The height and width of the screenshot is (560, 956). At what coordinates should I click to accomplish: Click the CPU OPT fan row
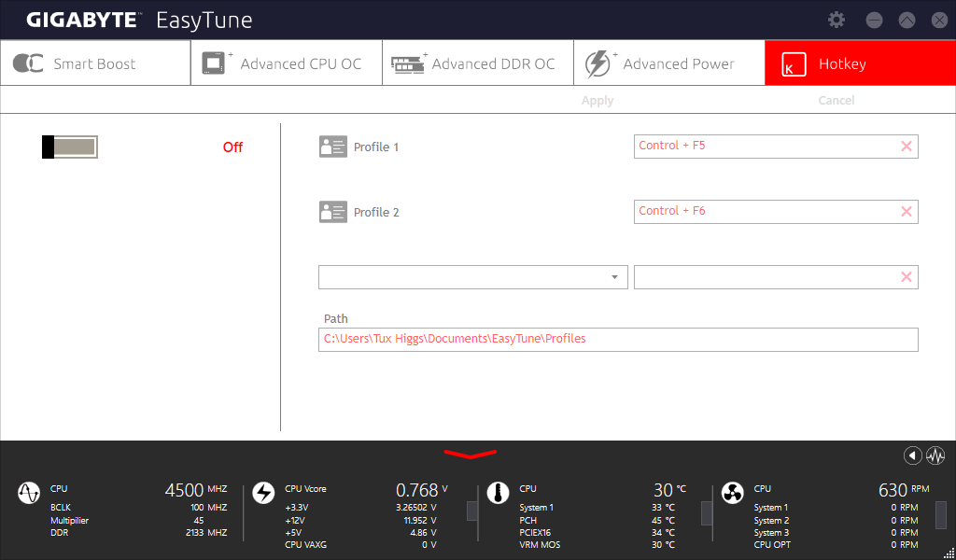point(836,545)
